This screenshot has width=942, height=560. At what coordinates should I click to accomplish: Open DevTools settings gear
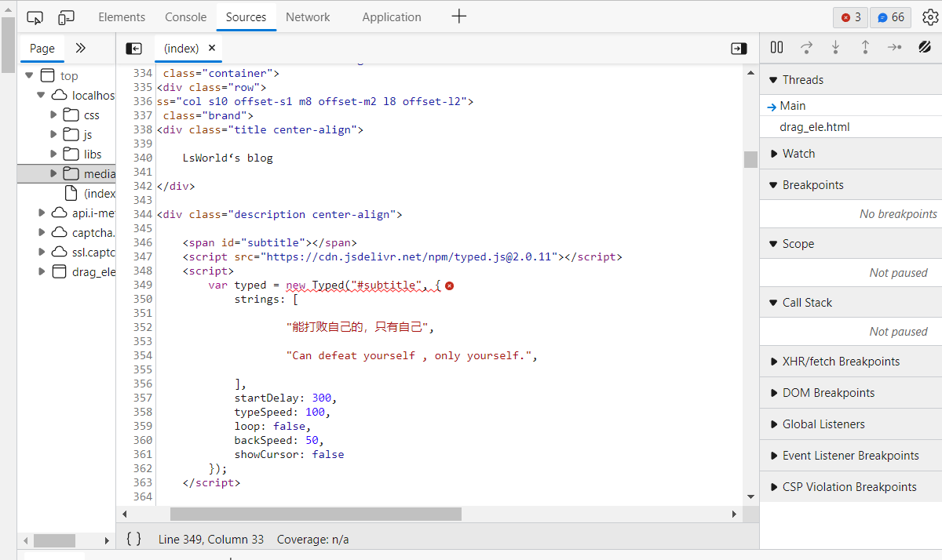click(929, 16)
